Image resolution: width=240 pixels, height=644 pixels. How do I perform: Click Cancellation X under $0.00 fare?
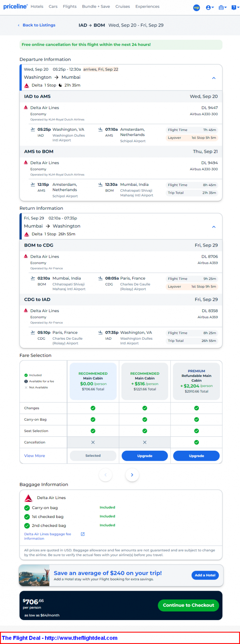point(93,442)
